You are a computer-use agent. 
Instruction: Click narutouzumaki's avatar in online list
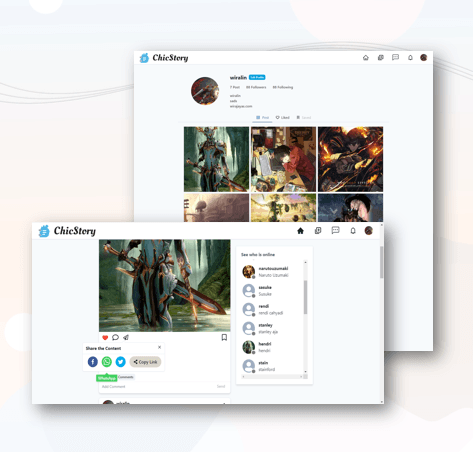tap(248, 272)
